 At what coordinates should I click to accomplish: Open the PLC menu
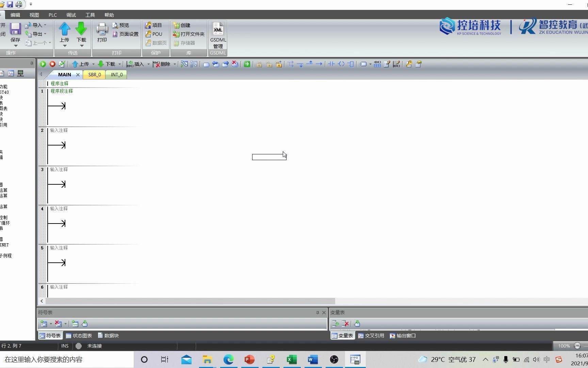(x=53, y=15)
